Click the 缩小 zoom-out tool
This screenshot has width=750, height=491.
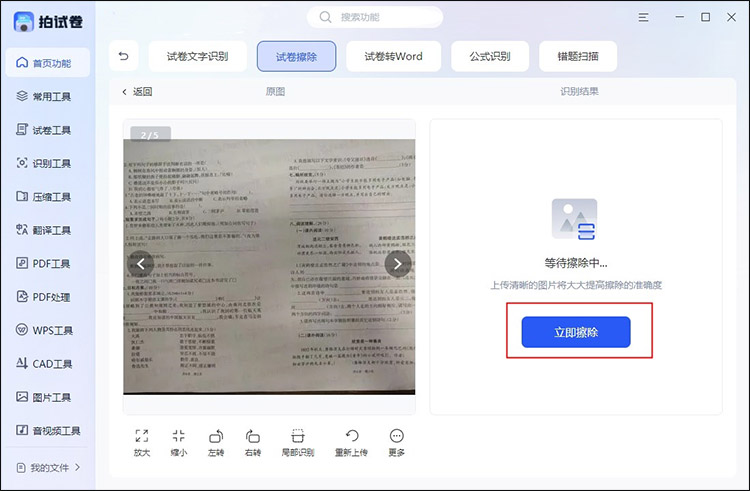click(x=178, y=443)
